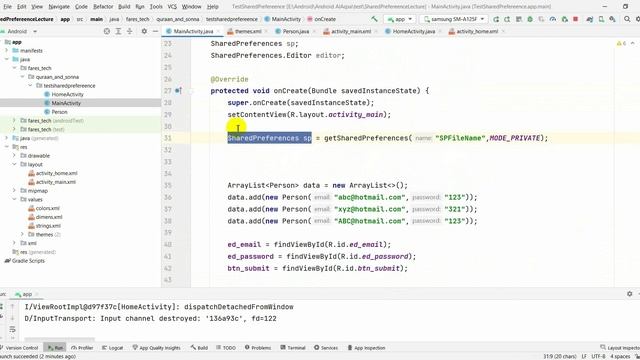Open the Logcat tool window
This screenshot has height=360, width=640.
click(112, 348)
